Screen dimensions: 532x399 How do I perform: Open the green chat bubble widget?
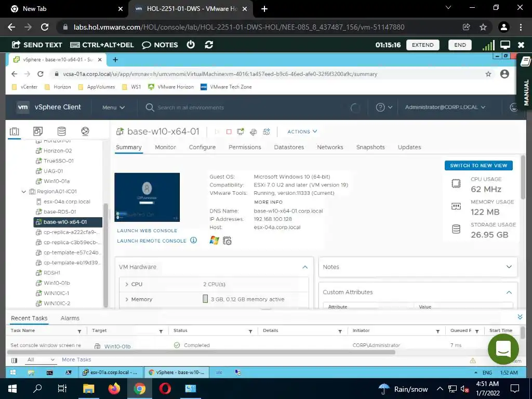pyautogui.click(x=503, y=349)
